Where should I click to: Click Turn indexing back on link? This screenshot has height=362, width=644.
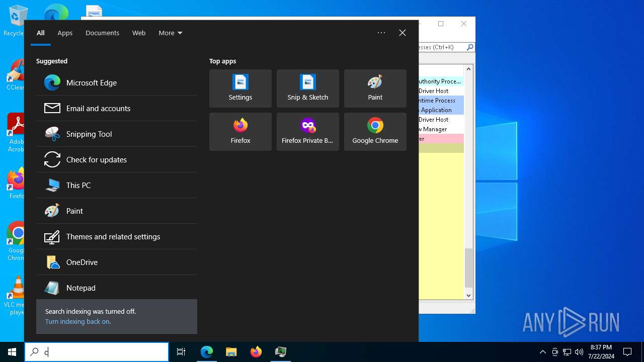[78, 322]
